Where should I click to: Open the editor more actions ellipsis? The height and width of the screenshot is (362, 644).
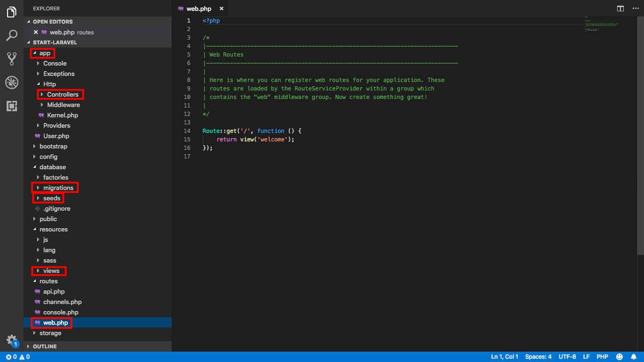(635, 8)
